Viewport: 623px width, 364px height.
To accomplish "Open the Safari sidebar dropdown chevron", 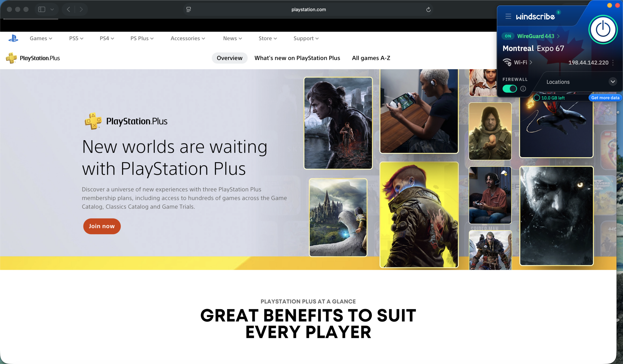I will 52,9.
